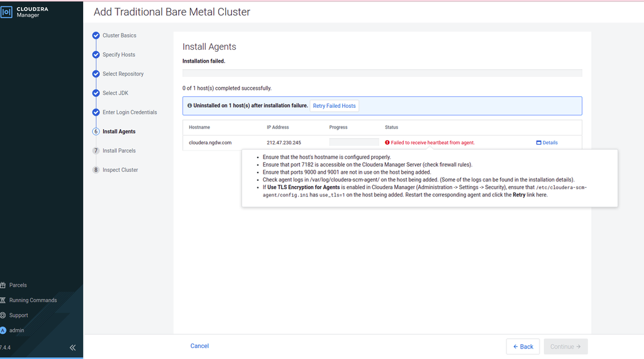Click the Select JDK step checkmark

(96, 93)
